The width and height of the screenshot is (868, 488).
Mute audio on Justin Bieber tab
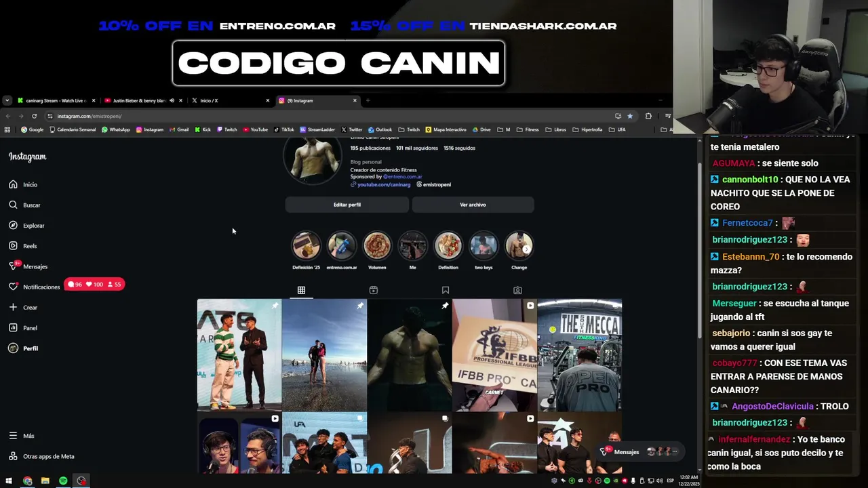pyautogui.click(x=172, y=100)
